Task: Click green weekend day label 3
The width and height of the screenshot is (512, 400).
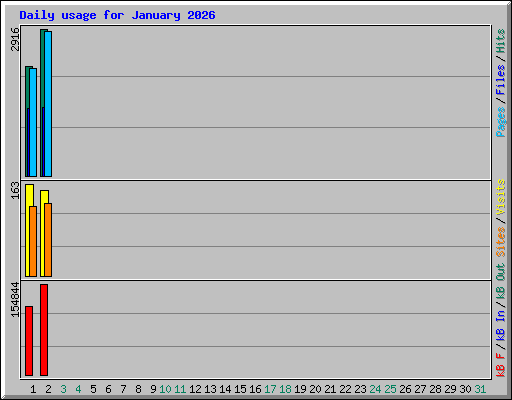Action: [63, 389]
